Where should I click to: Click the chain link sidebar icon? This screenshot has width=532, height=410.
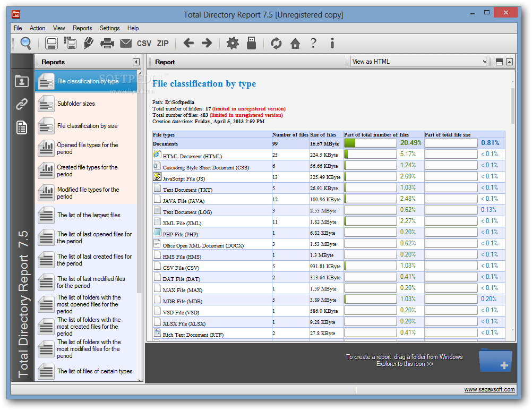tap(22, 104)
